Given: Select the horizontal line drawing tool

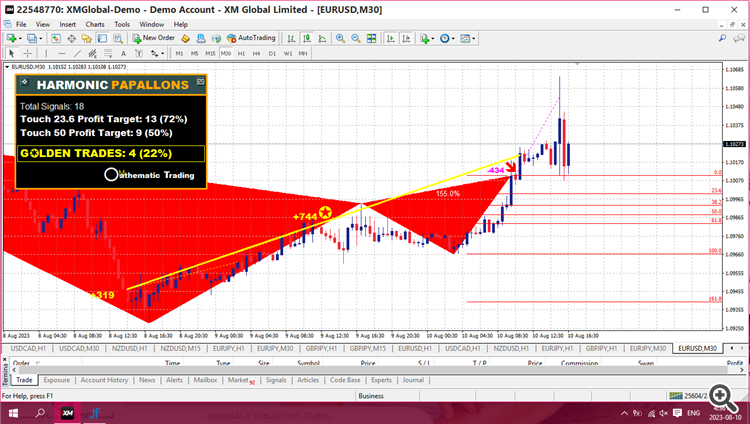Looking at the screenshot, I should pos(61,53).
